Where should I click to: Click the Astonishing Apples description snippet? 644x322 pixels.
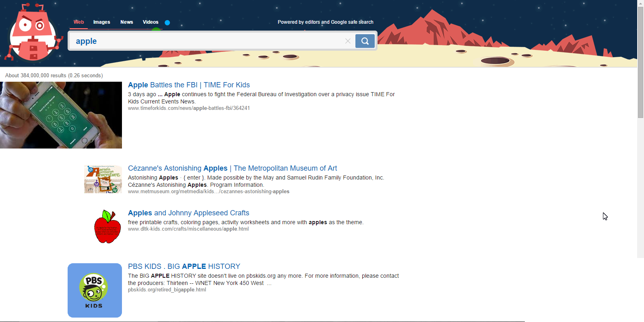click(256, 181)
